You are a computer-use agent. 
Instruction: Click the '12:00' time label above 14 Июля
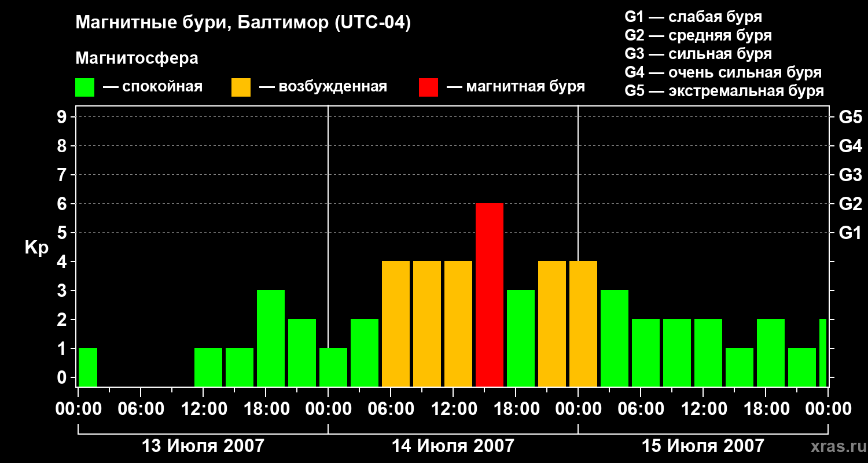(453, 409)
